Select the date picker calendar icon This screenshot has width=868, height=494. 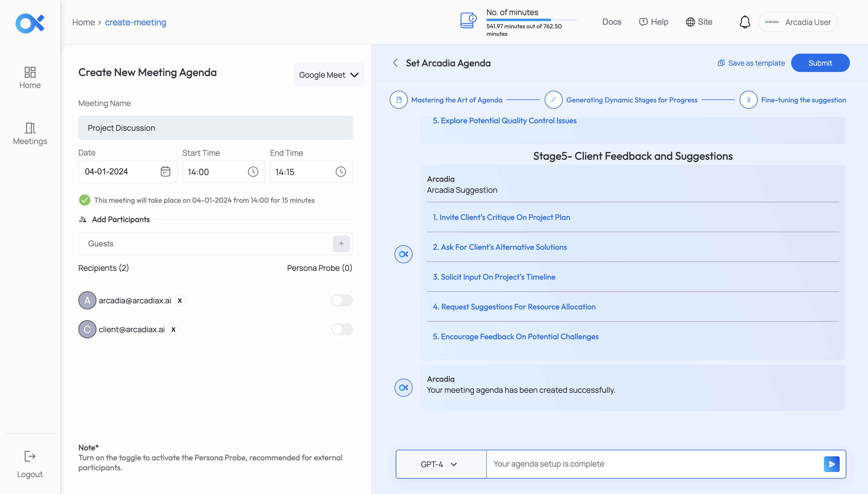[166, 172]
